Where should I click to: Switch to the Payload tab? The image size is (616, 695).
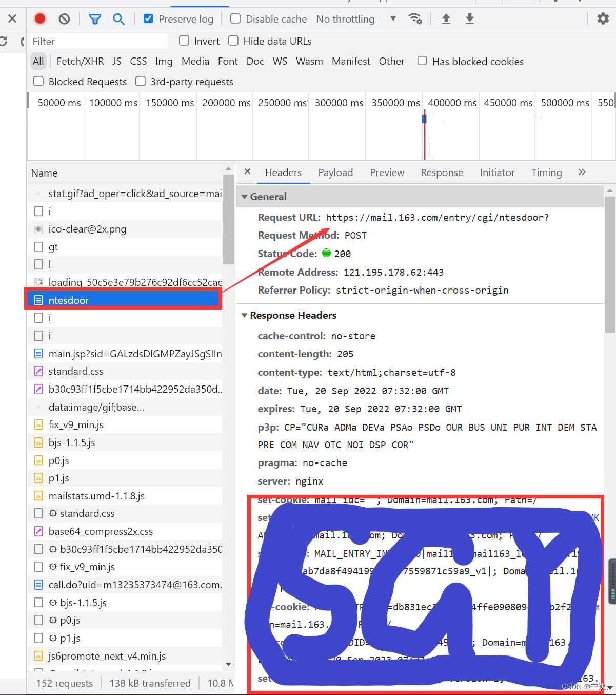click(335, 172)
